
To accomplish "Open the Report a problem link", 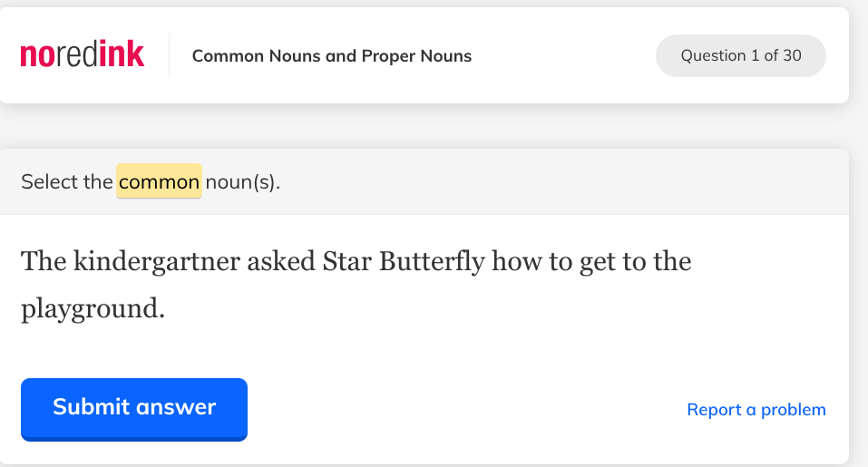I will pos(756,410).
